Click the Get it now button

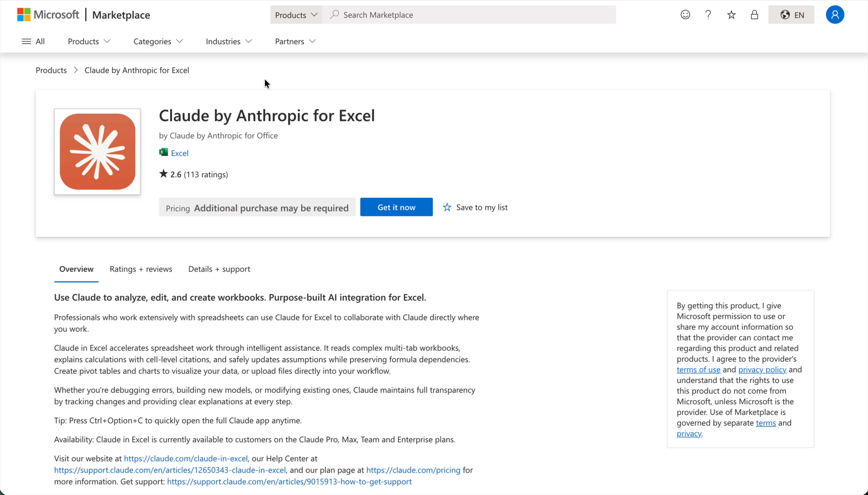click(x=396, y=207)
